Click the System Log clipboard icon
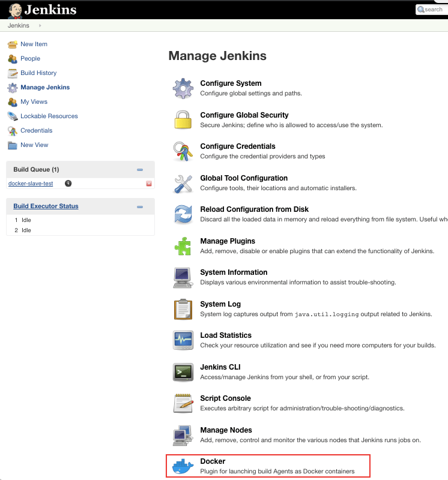Image resolution: width=448 pixels, height=480 pixels. [x=183, y=309]
